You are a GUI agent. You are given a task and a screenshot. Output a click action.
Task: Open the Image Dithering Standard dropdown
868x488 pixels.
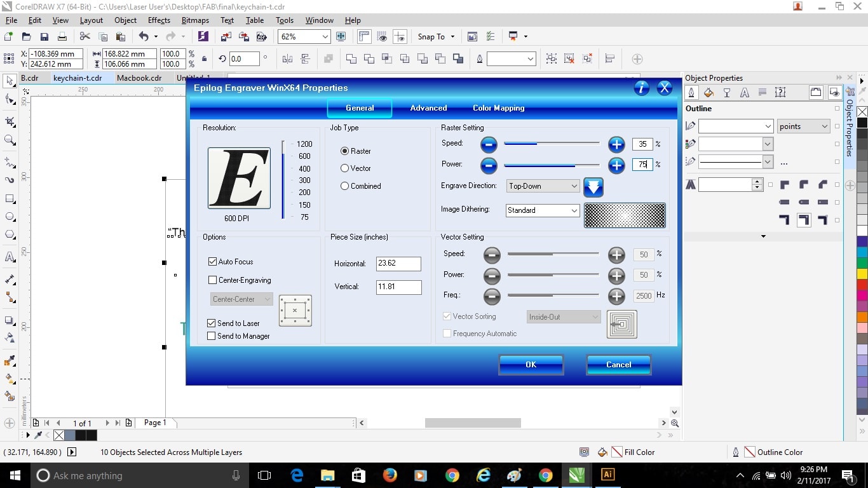(x=543, y=210)
